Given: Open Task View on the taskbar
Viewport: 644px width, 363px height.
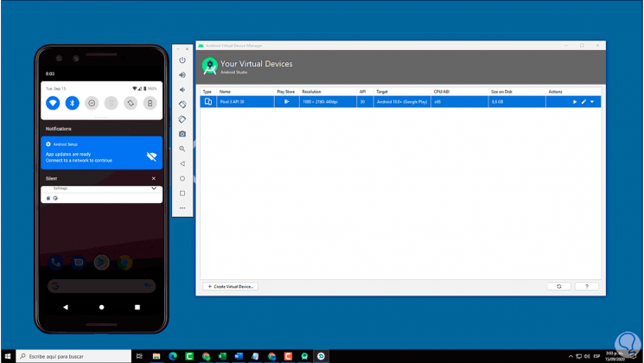Looking at the screenshot, I should (x=139, y=356).
